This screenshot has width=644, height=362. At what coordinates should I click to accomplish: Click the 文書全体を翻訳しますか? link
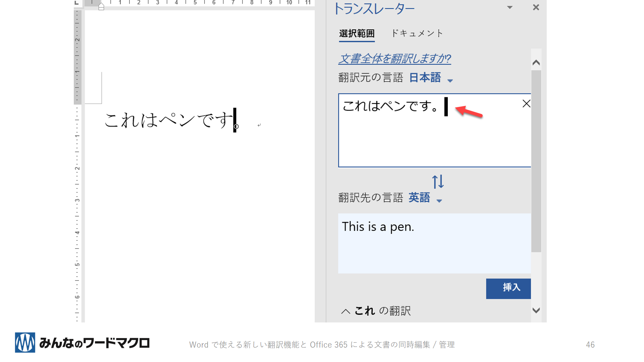point(394,59)
